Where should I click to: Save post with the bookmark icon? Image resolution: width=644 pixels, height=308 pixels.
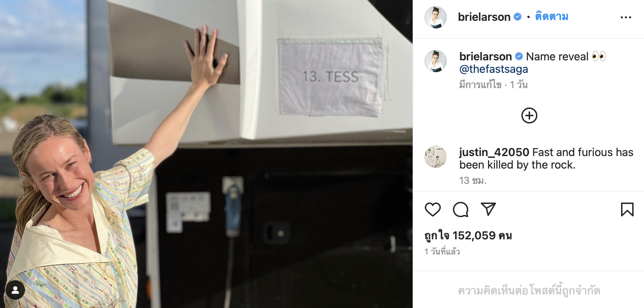(x=627, y=209)
